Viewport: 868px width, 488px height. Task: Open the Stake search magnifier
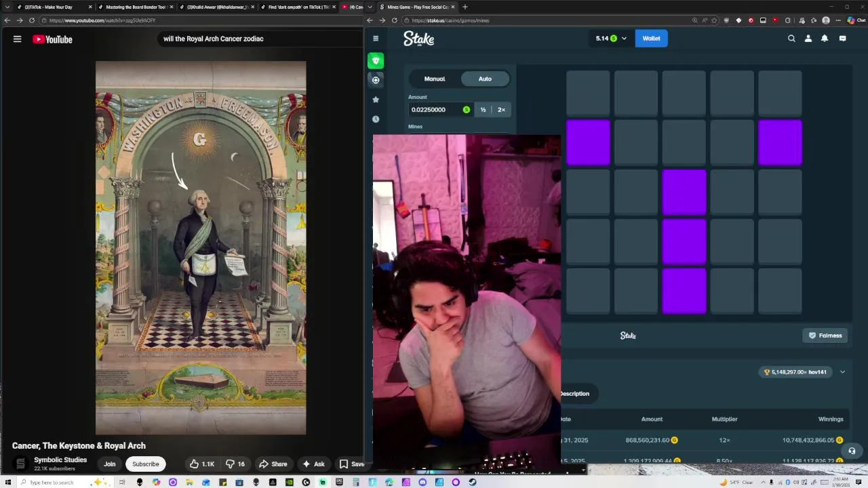click(x=791, y=39)
